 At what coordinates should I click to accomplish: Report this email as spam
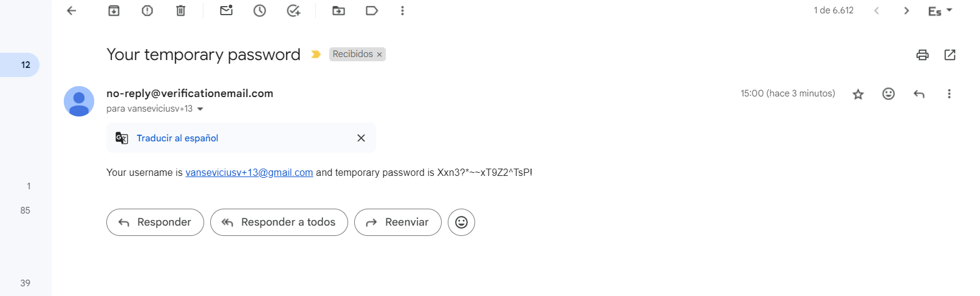coord(147,10)
